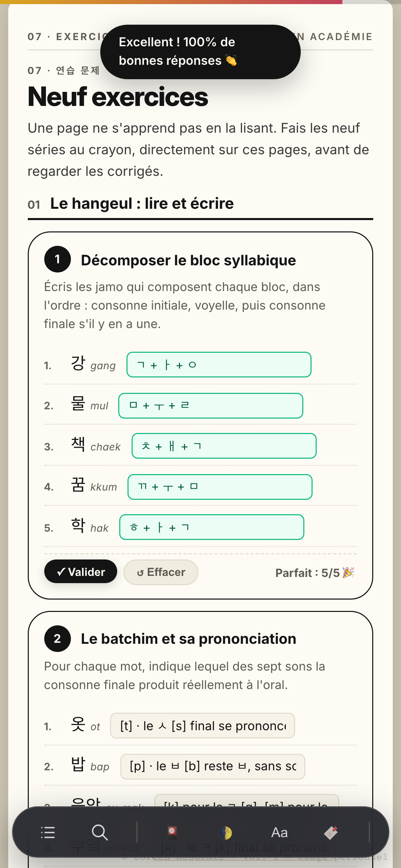
Task: Edit the answer field for 꿈 kkum
Action: click(x=220, y=487)
